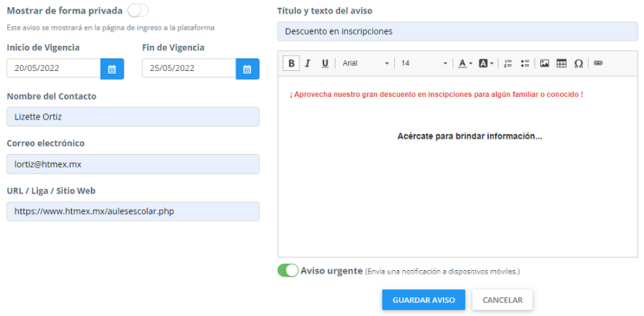644x316 pixels.
Task: Open the text font color picker
Action: (x=465, y=63)
